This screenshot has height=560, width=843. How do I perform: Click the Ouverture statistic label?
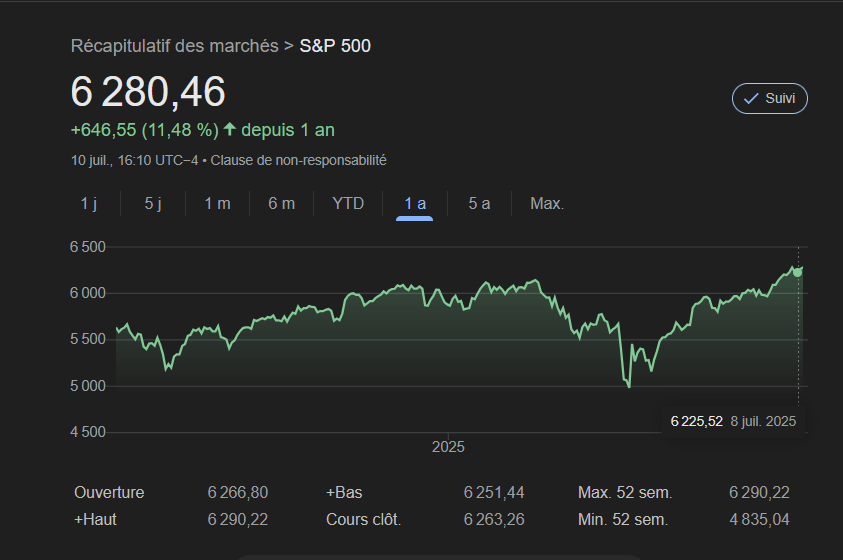(x=109, y=492)
